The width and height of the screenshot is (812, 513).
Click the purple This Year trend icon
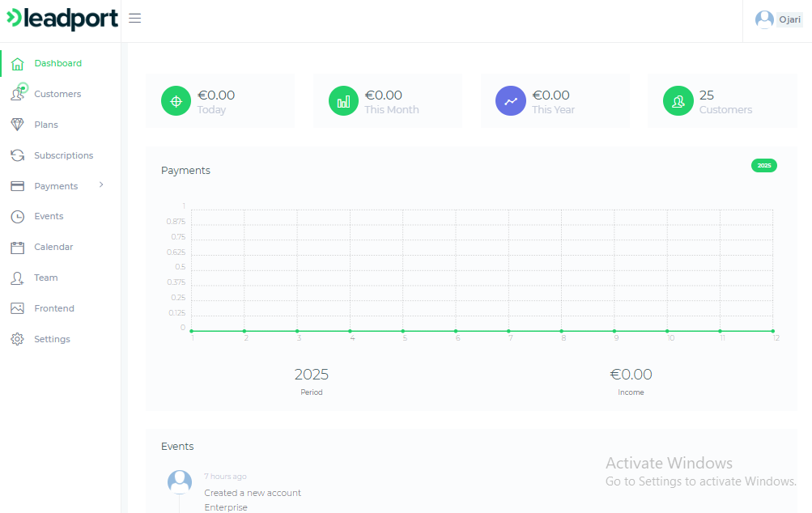[510, 101]
